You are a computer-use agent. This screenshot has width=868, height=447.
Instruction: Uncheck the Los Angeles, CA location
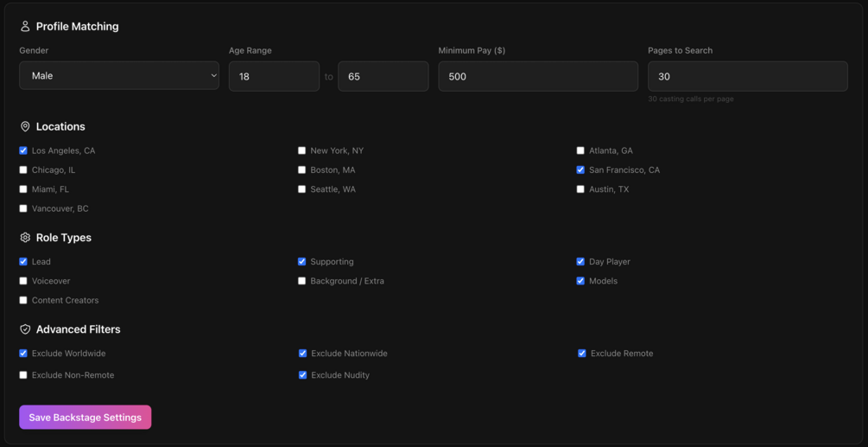tap(23, 150)
